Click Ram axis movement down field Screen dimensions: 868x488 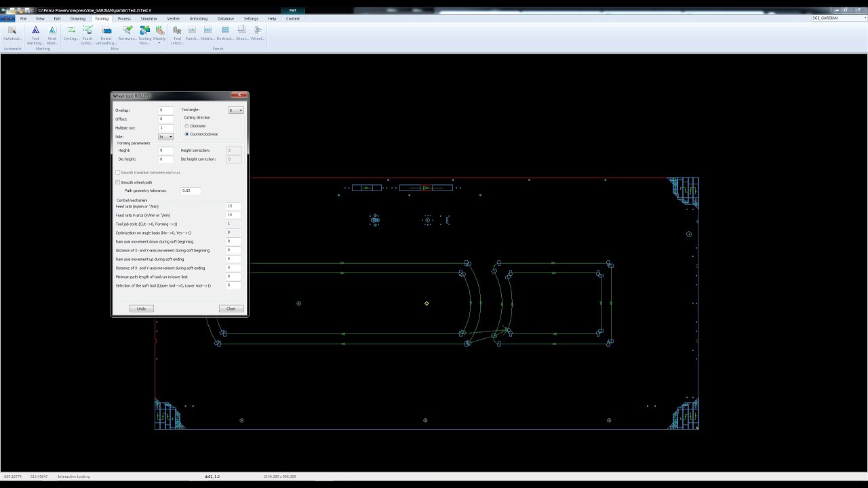point(233,241)
